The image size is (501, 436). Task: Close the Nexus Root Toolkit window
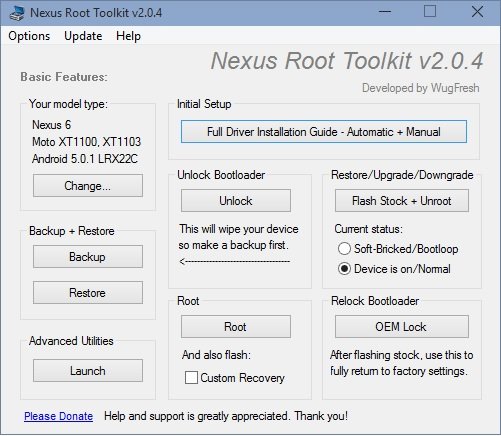(x=477, y=12)
